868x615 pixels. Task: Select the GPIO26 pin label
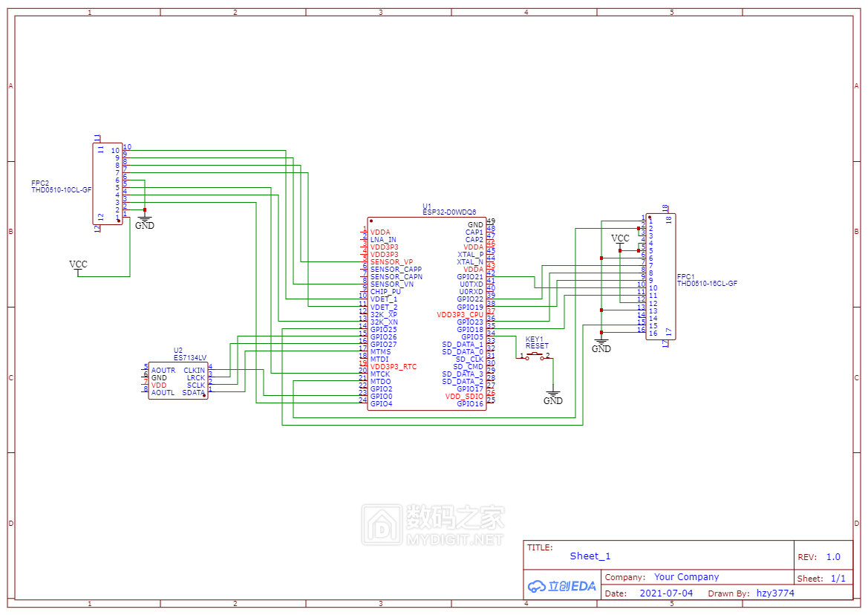(x=383, y=336)
